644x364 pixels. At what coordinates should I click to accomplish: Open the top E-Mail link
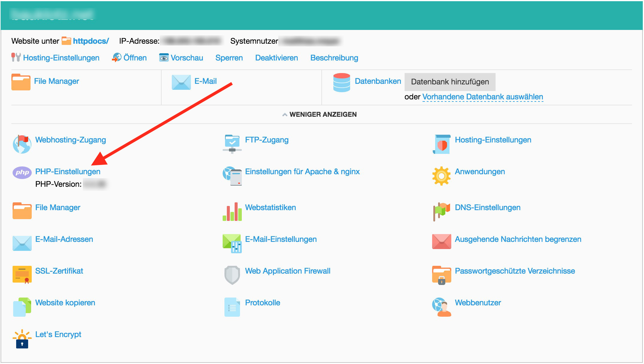tap(206, 81)
